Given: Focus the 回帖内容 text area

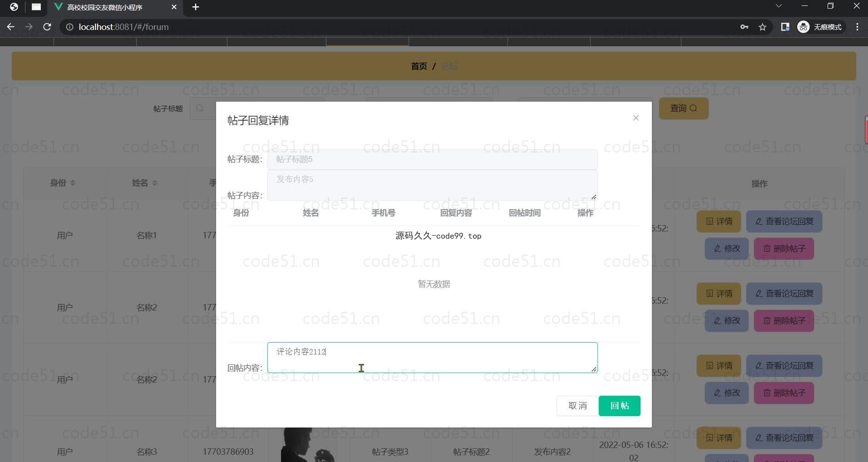Looking at the screenshot, I should pos(432,358).
